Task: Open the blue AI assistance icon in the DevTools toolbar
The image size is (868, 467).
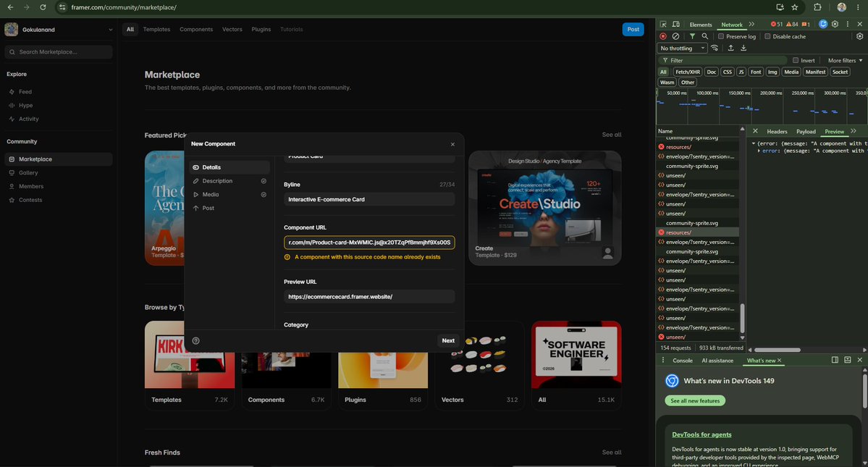Action: (x=823, y=24)
